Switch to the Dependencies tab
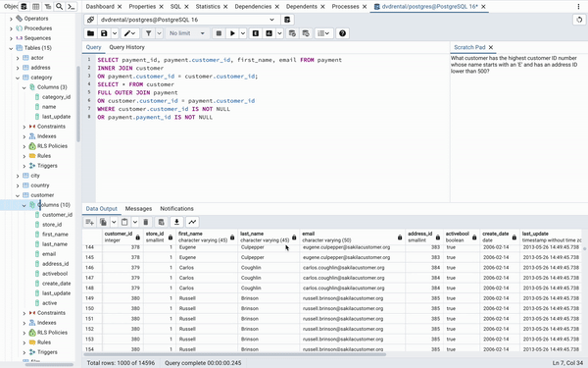The image size is (588, 368). coord(253,7)
